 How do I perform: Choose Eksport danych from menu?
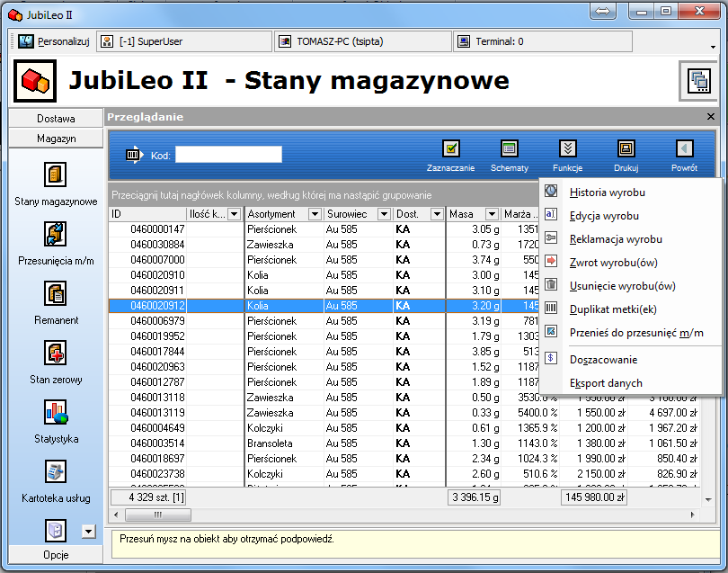(631, 383)
